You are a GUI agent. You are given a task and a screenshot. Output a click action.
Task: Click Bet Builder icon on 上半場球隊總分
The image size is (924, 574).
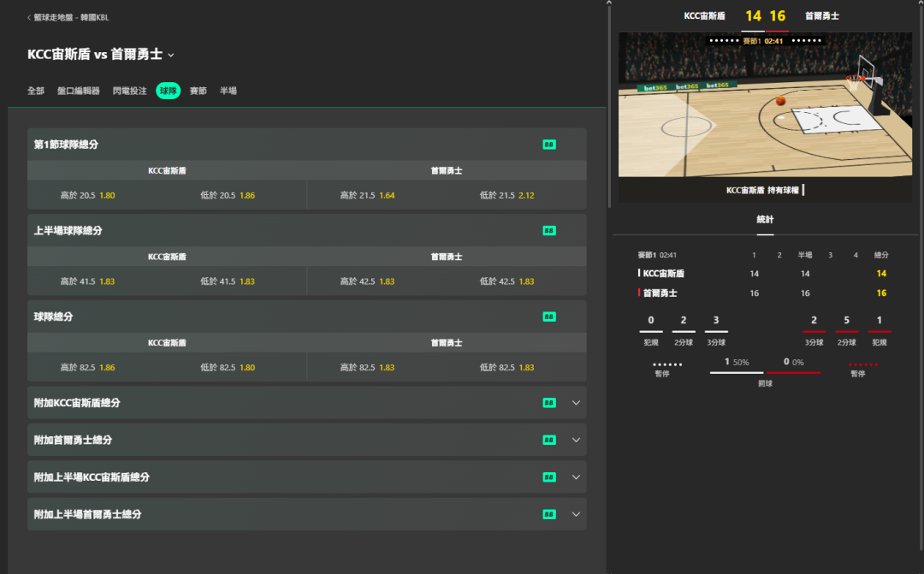549,231
